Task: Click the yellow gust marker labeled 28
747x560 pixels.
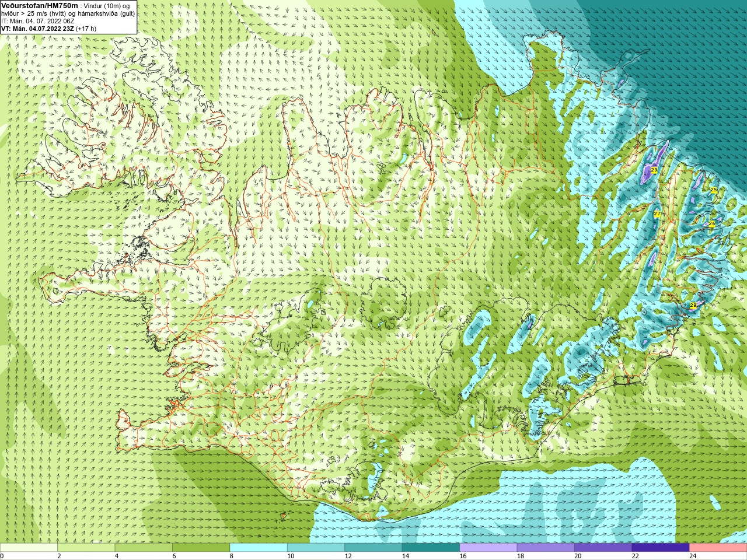Action: pyautogui.click(x=693, y=305)
